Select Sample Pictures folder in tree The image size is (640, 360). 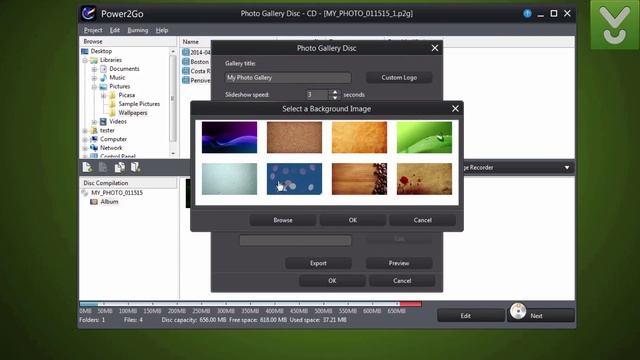pyautogui.click(x=139, y=104)
